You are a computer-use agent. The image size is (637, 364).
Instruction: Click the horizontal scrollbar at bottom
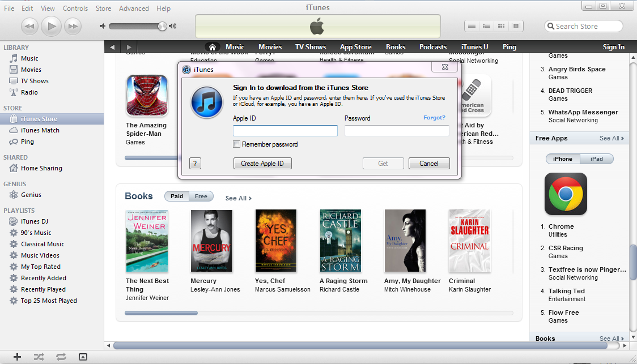(x=360, y=346)
